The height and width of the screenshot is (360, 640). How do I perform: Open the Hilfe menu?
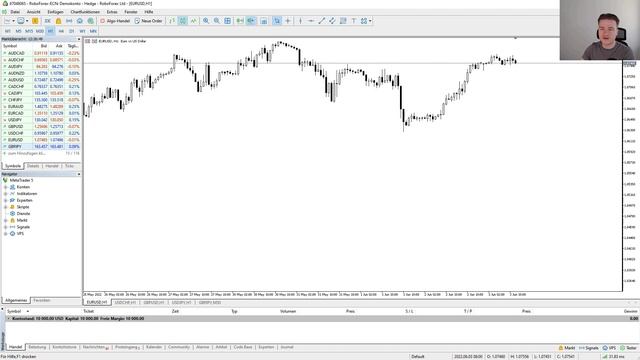click(149, 12)
